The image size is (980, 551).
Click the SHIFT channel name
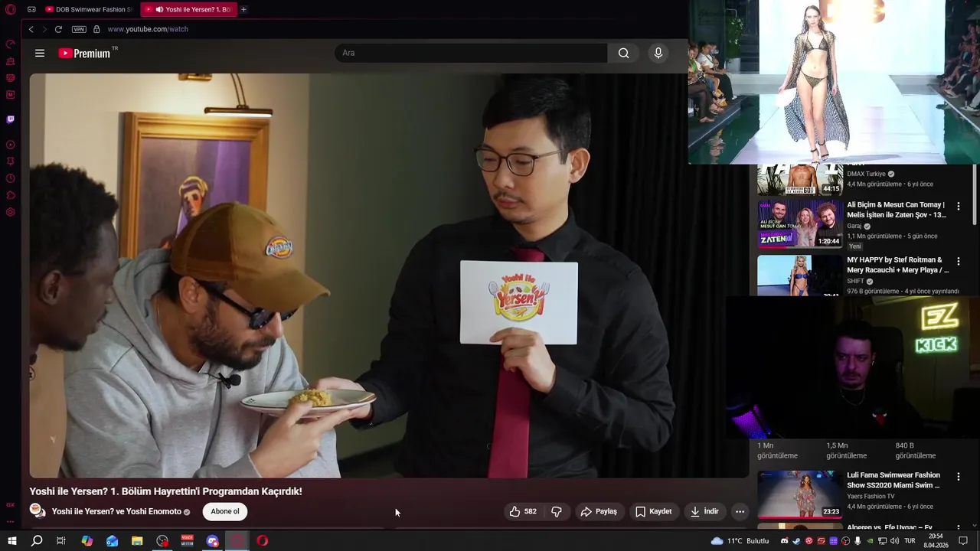pos(854,282)
